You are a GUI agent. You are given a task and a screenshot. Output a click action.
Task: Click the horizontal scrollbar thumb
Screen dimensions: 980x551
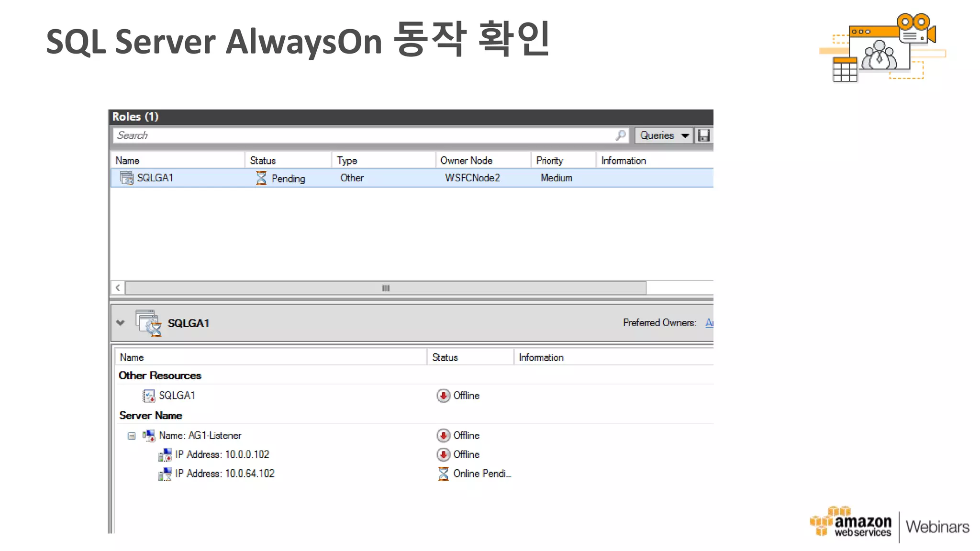coord(386,288)
